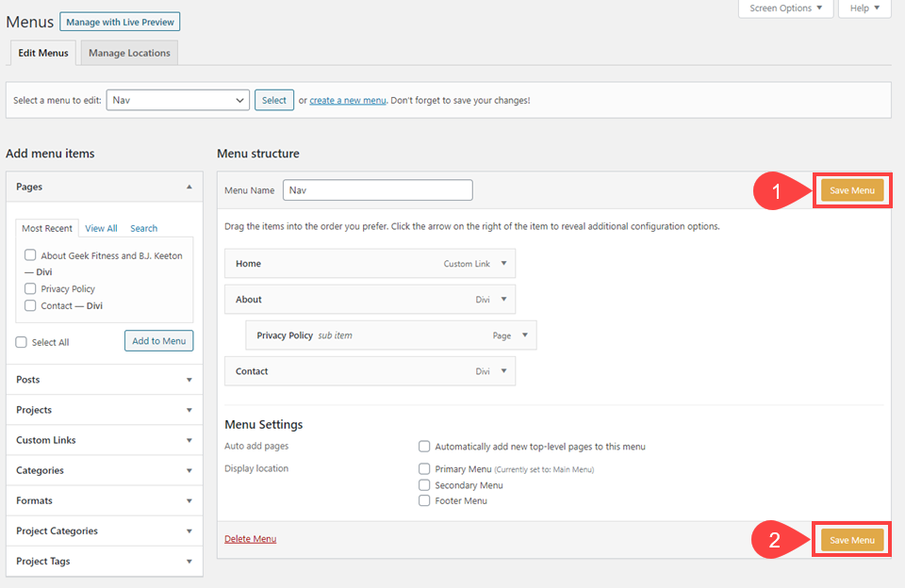Switch to the Manage Locations tab
This screenshot has width=905, height=588.
[128, 53]
